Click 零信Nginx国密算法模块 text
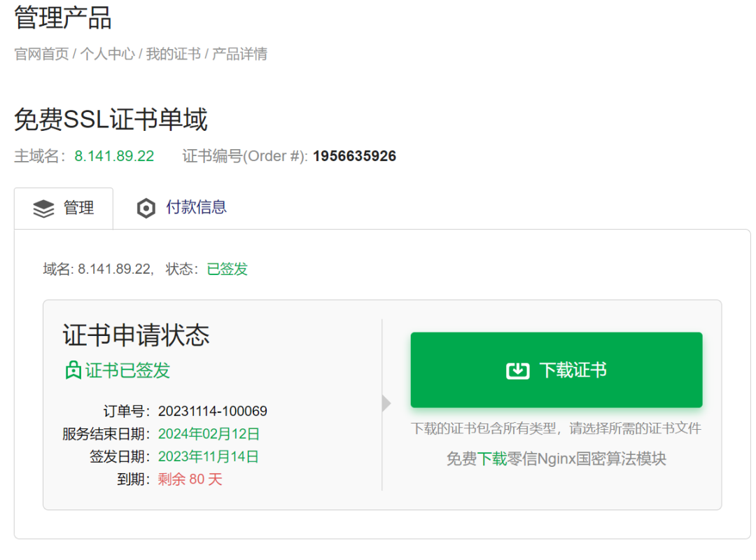Viewport: 756px width, 560px height. (x=587, y=458)
